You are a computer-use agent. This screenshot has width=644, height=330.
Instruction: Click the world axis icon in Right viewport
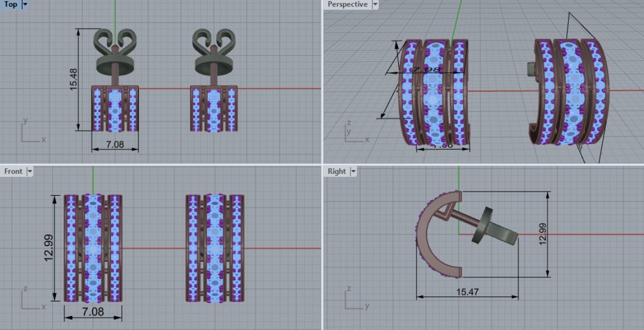tap(355, 300)
